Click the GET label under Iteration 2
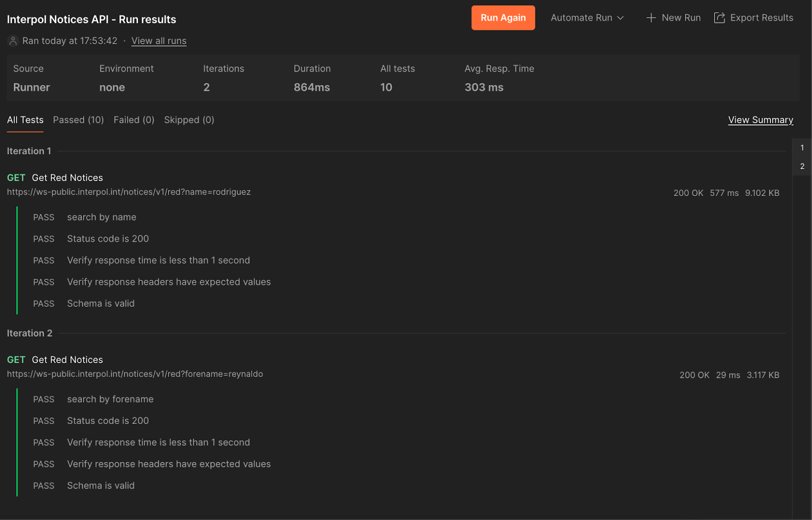Screen dimensions: 812x520 pyautogui.click(x=16, y=360)
